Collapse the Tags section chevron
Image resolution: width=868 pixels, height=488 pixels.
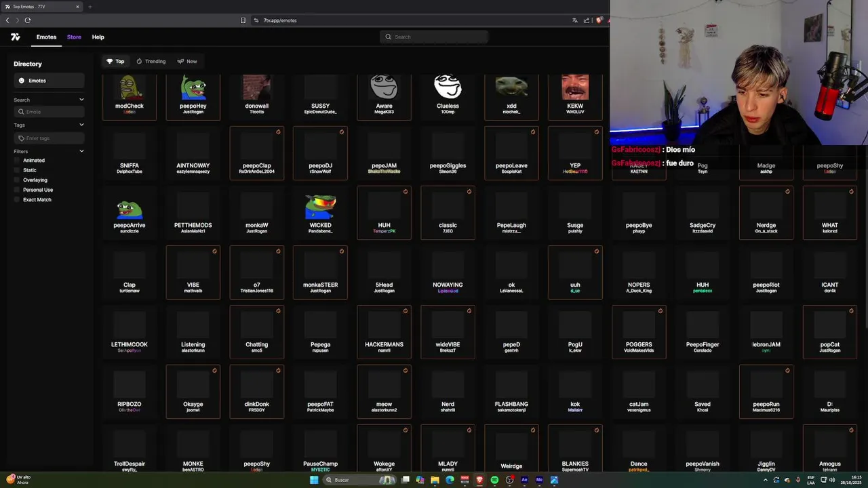[81, 125]
